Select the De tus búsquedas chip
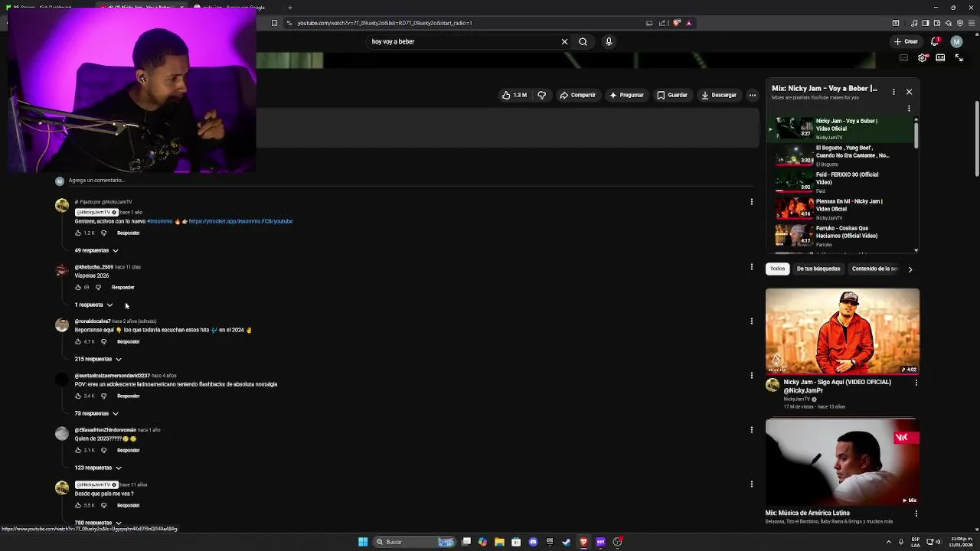This screenshot has width=980, height=551. pos(818,269)
